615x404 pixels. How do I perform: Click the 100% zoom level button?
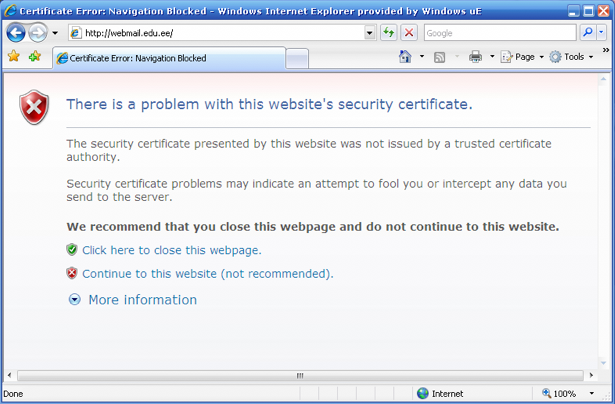(560, 393)
